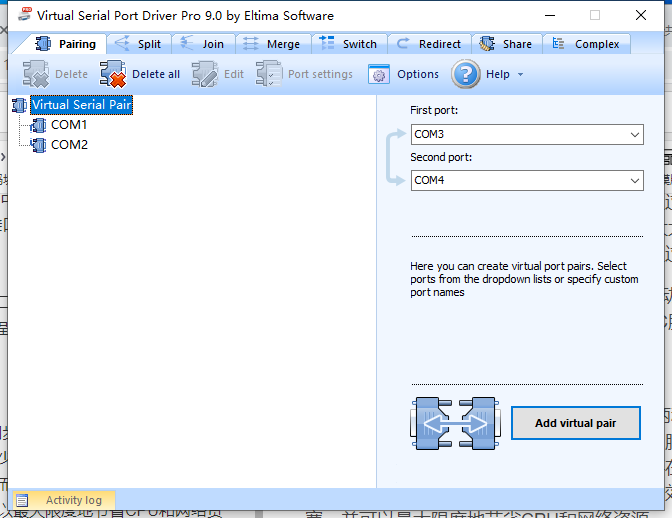Click the Virtual Serial Pair node icon
Image resolution: width=672 pixels, height=518 pixels.
coord(20,105)
